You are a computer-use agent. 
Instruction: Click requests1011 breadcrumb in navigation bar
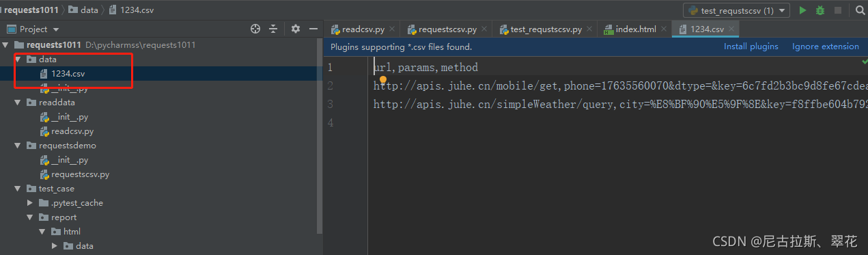click(x=31, y=10)
